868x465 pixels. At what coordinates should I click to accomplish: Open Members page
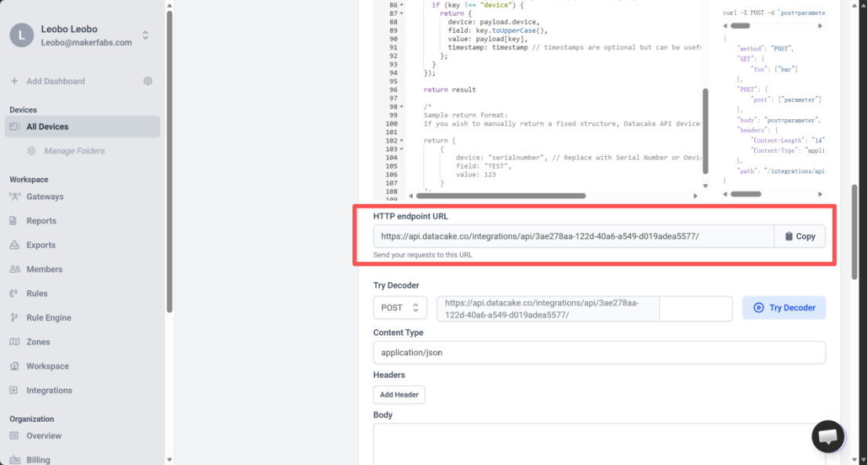(44, 269)
